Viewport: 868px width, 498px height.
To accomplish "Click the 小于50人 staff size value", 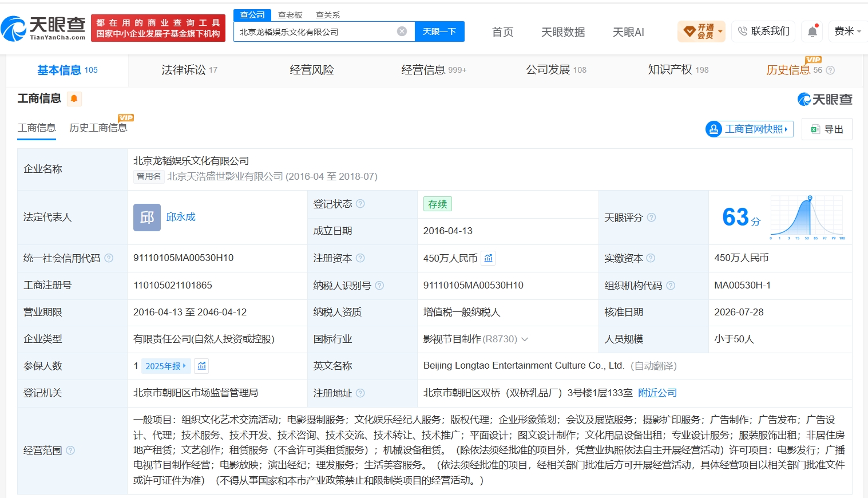I will pos(734,339).
